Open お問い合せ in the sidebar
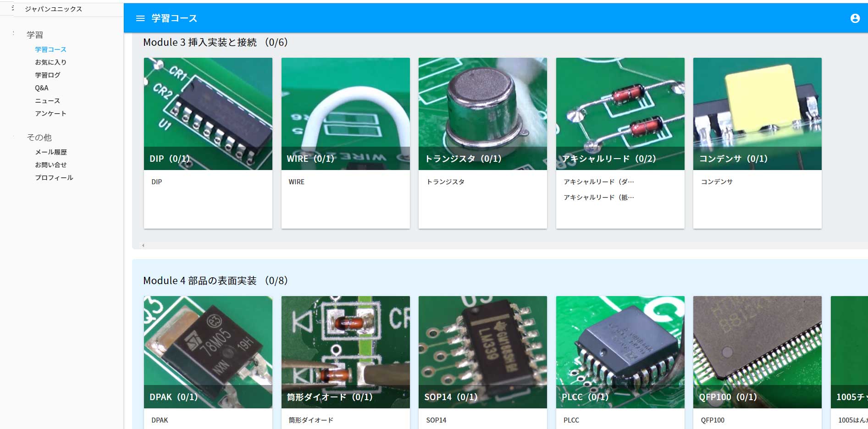Image resolution: width=868 pixels, height=429 pixels. coord(51,165)
